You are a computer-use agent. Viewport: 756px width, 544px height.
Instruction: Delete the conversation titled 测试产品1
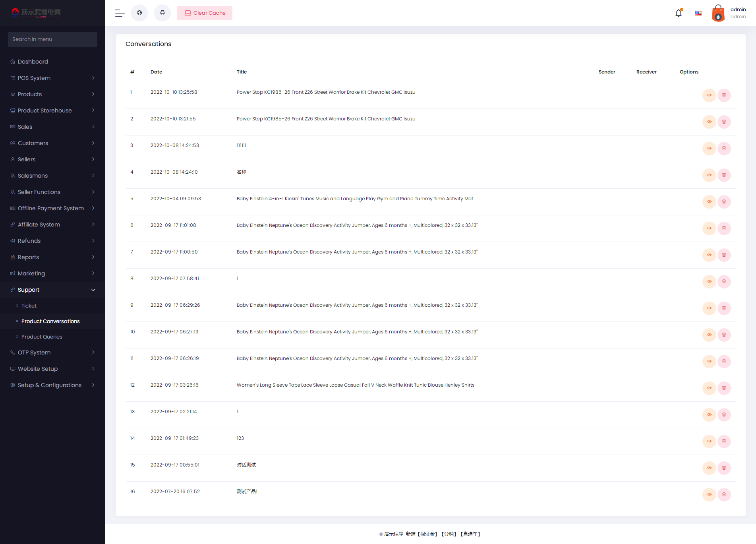tap(724, 495)
